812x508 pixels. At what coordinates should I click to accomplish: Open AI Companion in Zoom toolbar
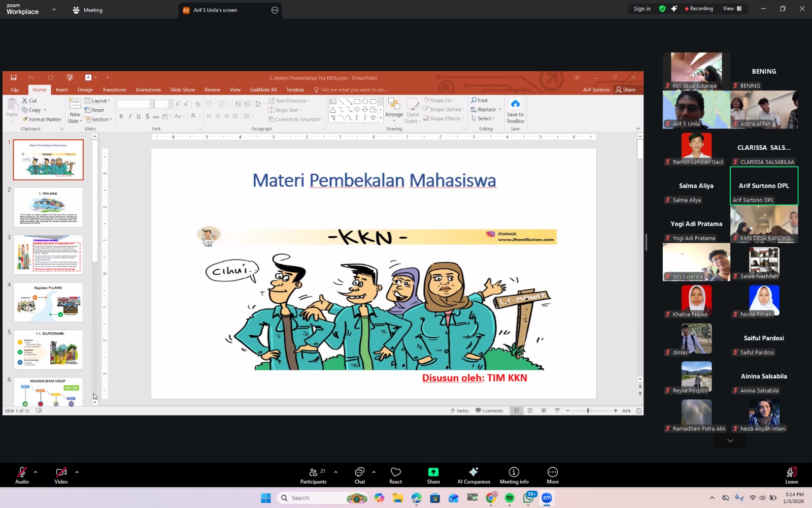473,475
